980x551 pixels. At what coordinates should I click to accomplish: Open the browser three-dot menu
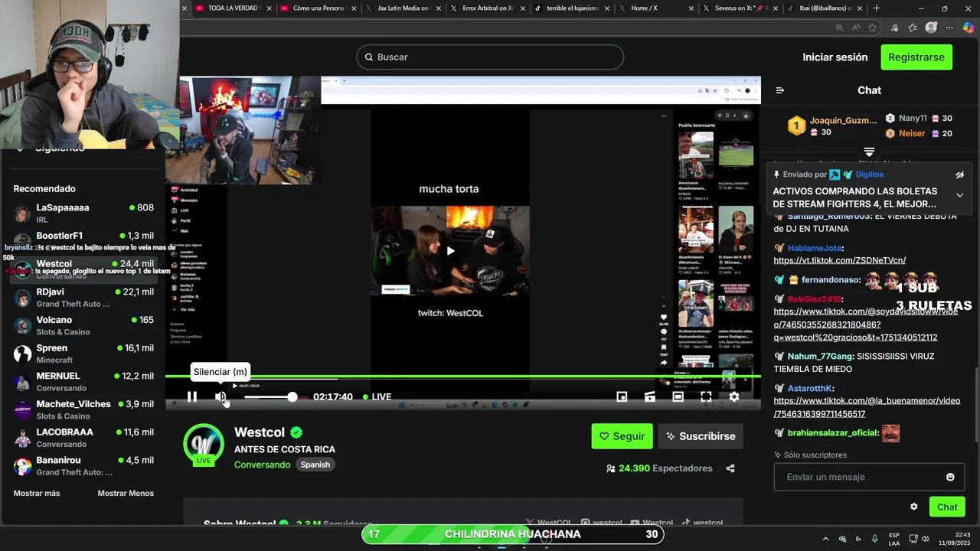coord(950,28)
